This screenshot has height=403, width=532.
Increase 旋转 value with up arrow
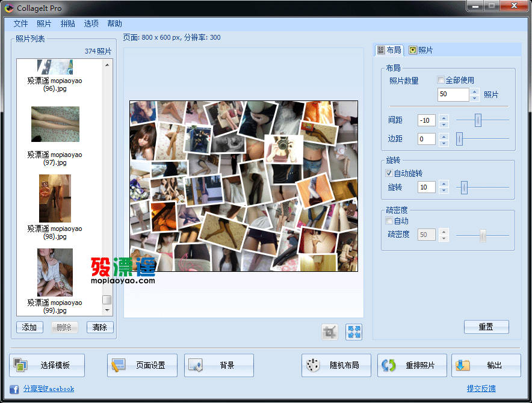pyautogui.click(x=444, y=184)
